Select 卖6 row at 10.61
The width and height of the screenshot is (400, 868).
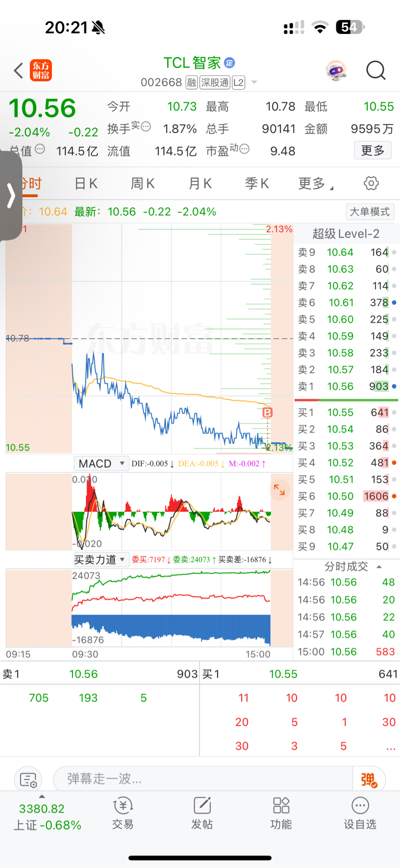pyautogui.click(x=347, y=302)
